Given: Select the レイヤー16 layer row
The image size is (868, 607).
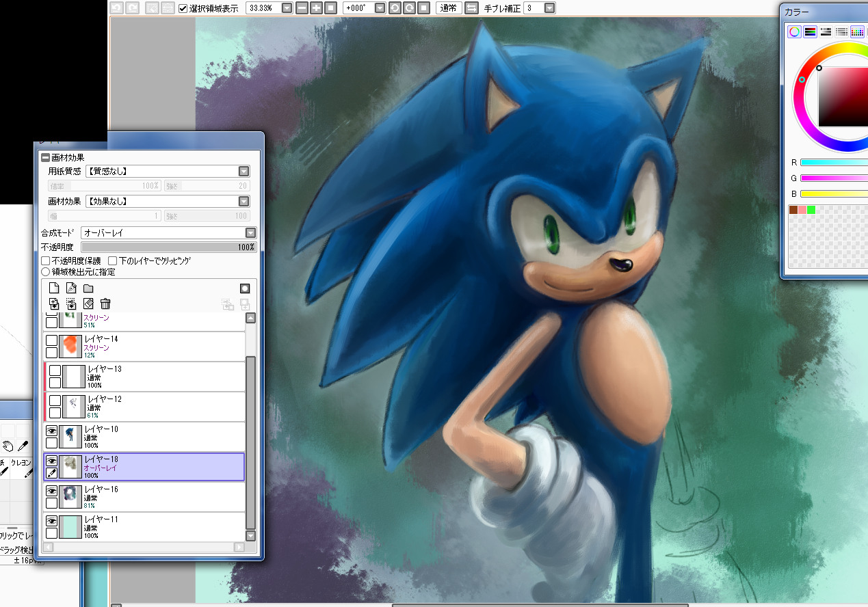Looking at the screenshot, I should point(144,497).
